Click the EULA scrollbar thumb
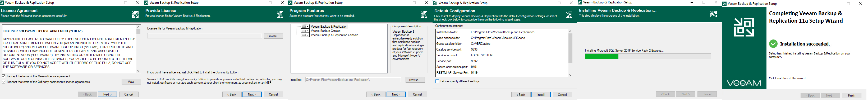Image resolution: width=868 pixels, height=100 pixels. click(x=138, y=32)
